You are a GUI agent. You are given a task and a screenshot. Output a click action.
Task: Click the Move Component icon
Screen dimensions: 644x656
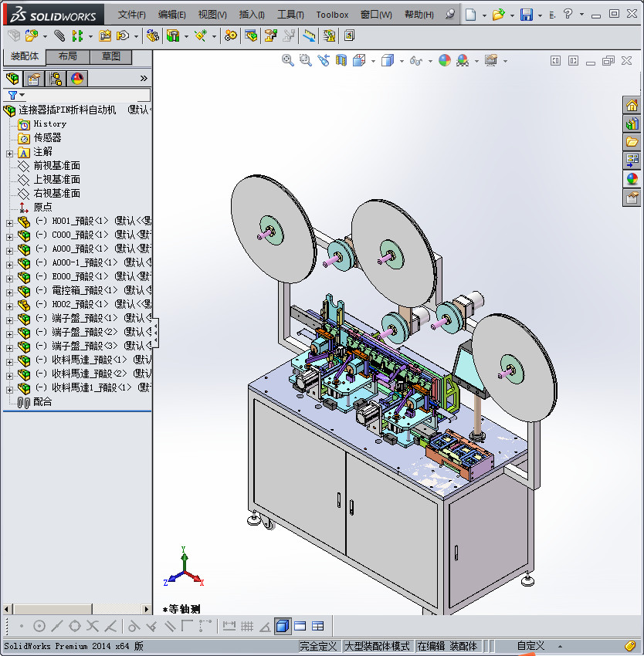click(x=123, y=36)
